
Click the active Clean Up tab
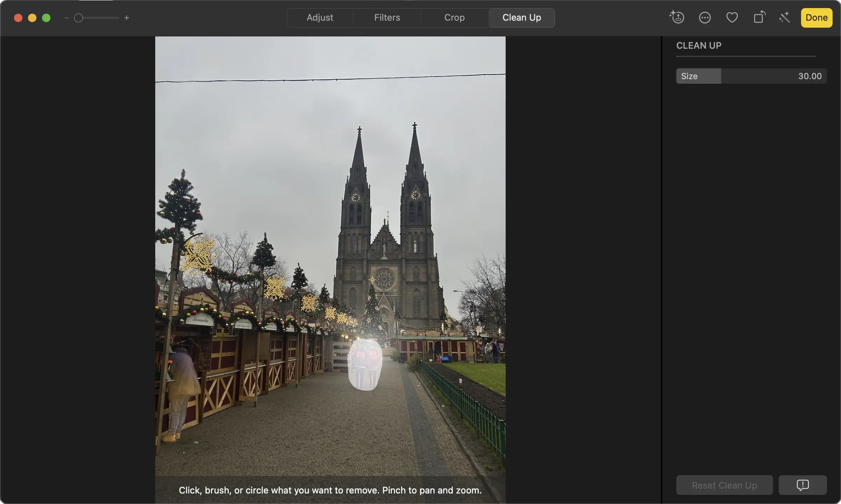[521, 18]
